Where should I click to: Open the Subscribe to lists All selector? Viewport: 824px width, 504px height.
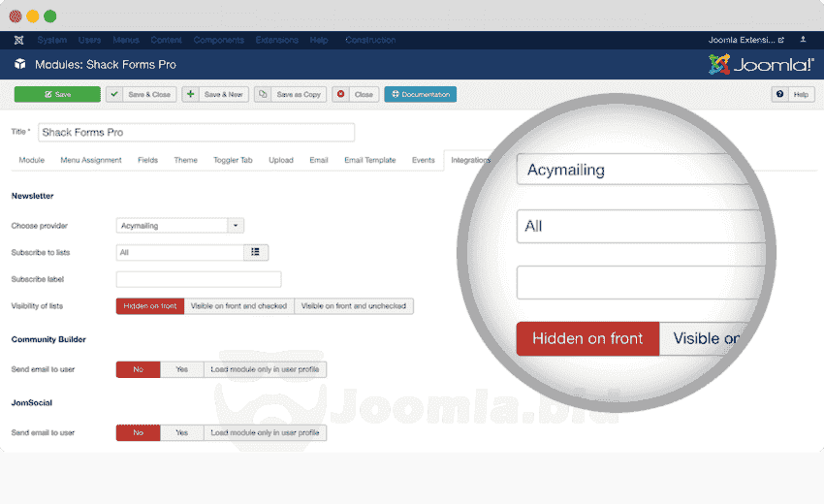[x=178, y=252]
